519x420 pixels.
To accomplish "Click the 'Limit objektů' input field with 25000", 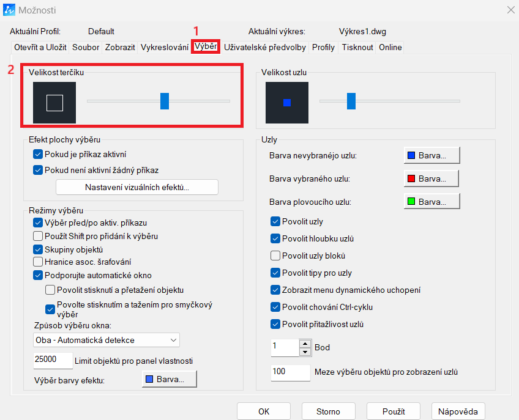I will click(x=53, y=359).
